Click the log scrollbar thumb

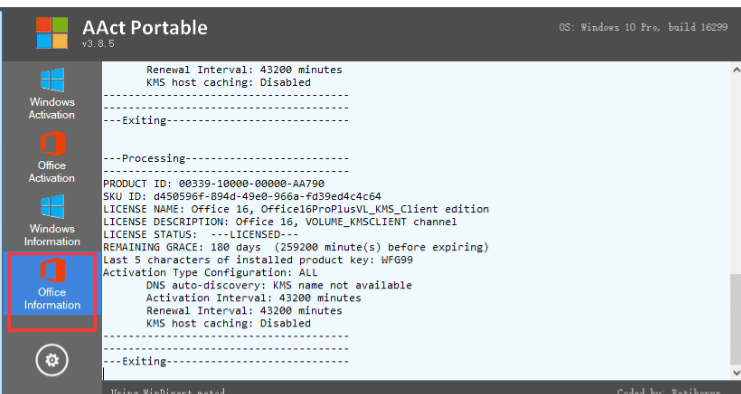point(736,319)
